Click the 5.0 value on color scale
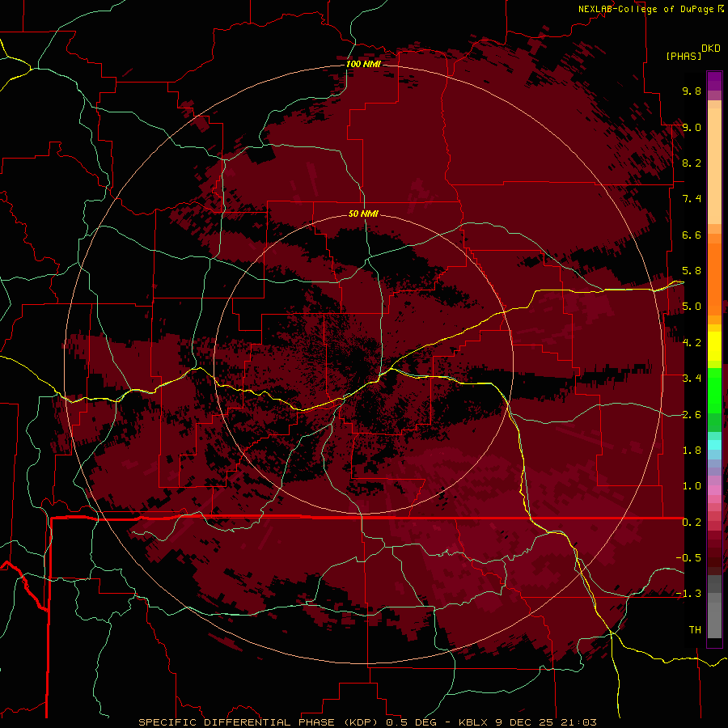Screen dimensions: 728x728 point(692,307)
